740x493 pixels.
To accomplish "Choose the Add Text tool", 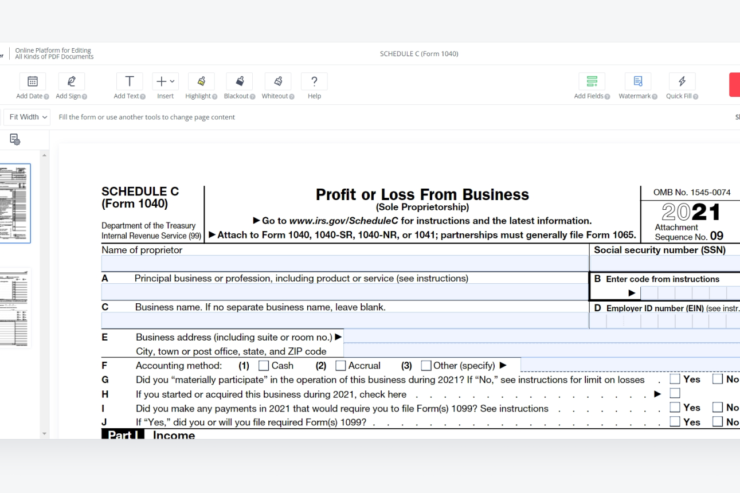I will pos(129,86).
